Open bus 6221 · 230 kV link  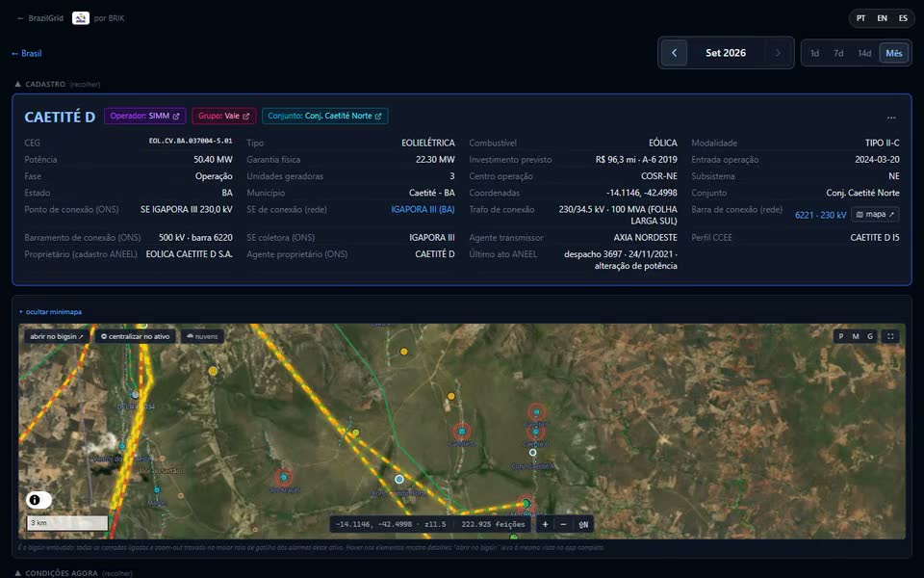pyautogui.click(x=820, y=215)
